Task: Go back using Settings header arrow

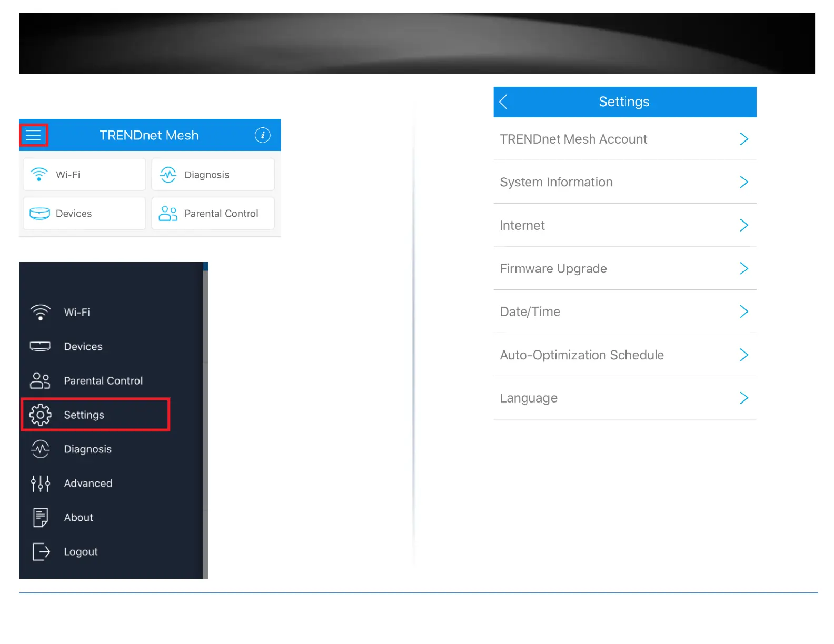Action: 503,102
